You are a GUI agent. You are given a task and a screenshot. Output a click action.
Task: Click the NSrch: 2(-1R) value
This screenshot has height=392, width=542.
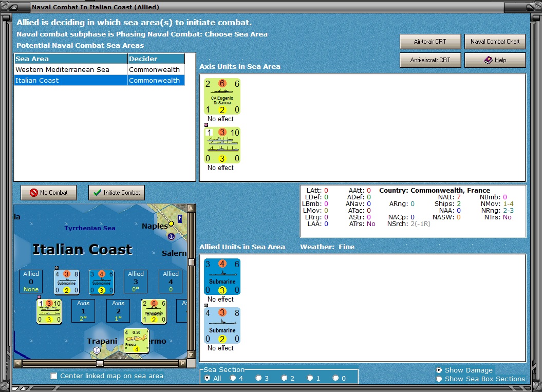point(420,223)
